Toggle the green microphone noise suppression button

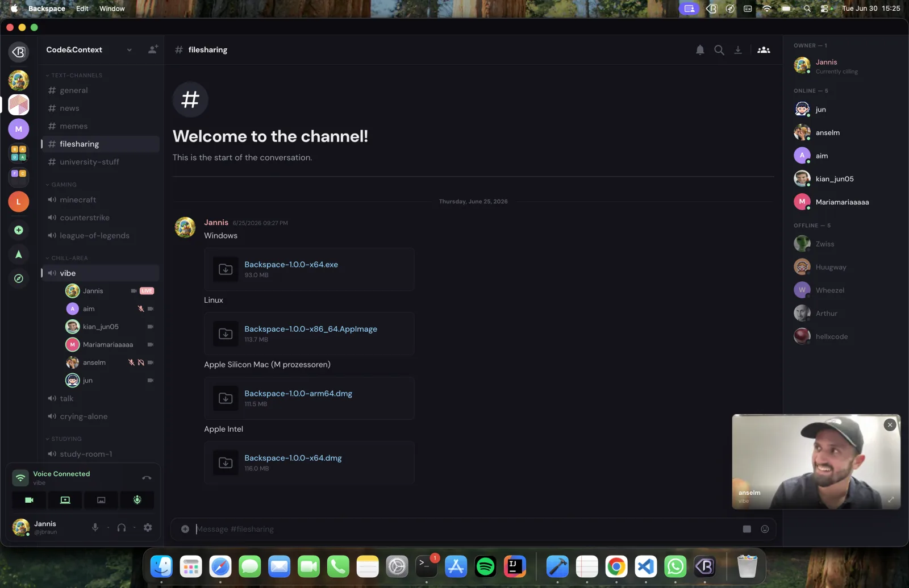click(x=137, y=500)
